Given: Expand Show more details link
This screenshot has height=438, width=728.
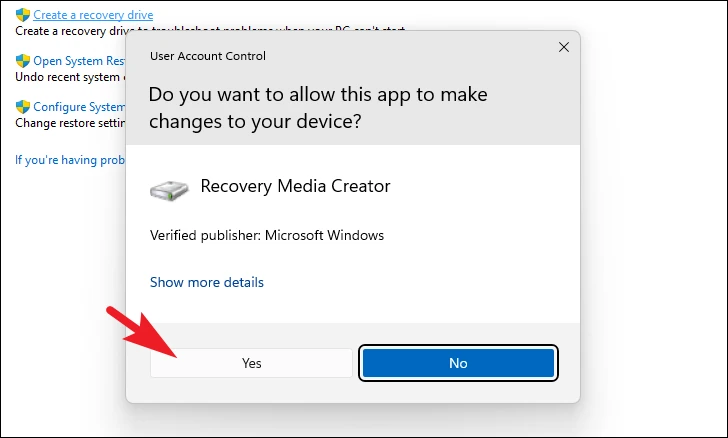Looking at the screenshot, I should [x=207, y=282].
